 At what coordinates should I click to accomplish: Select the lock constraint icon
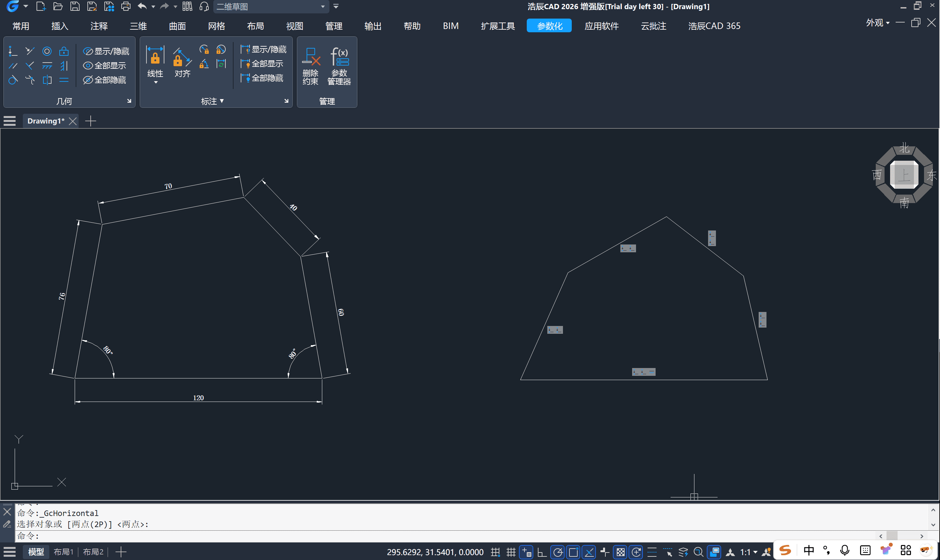coord(64,51)
